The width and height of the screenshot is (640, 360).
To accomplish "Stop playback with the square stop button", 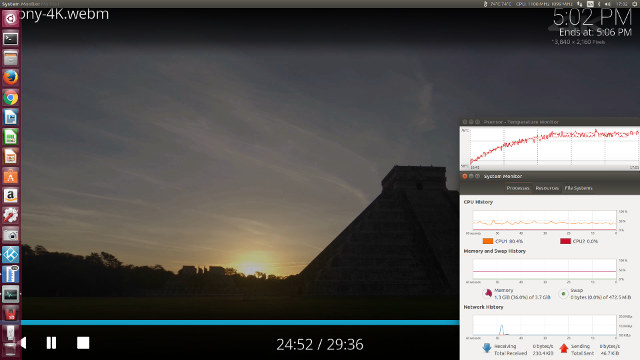I will click(x=83, y=343).
